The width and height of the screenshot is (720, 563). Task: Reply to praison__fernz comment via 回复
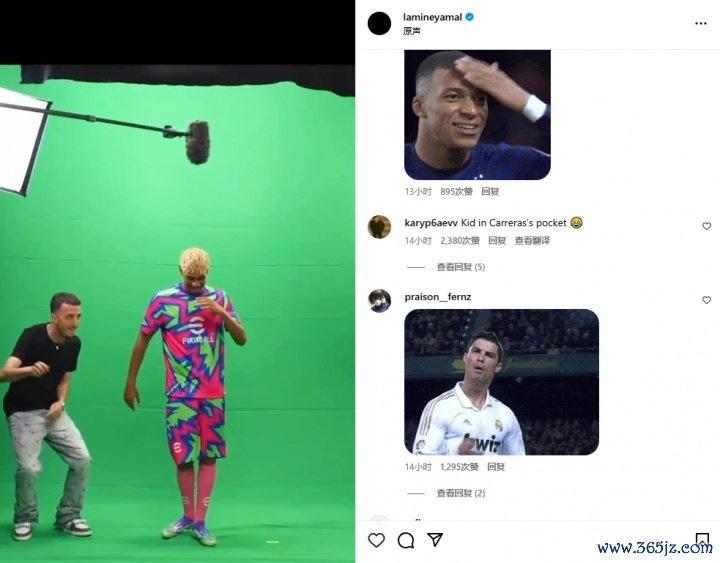coord(496,467)
